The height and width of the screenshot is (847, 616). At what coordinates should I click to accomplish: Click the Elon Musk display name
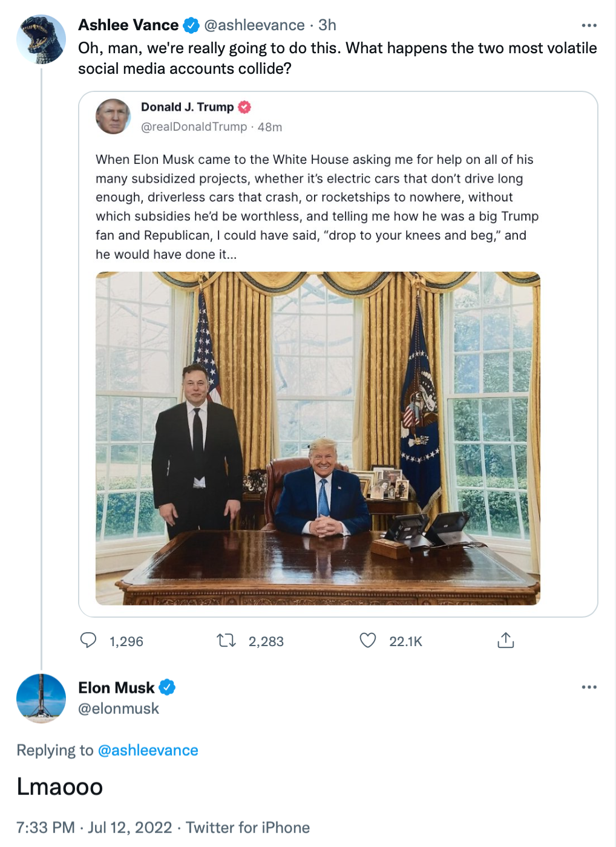click(x=116, y=688)
